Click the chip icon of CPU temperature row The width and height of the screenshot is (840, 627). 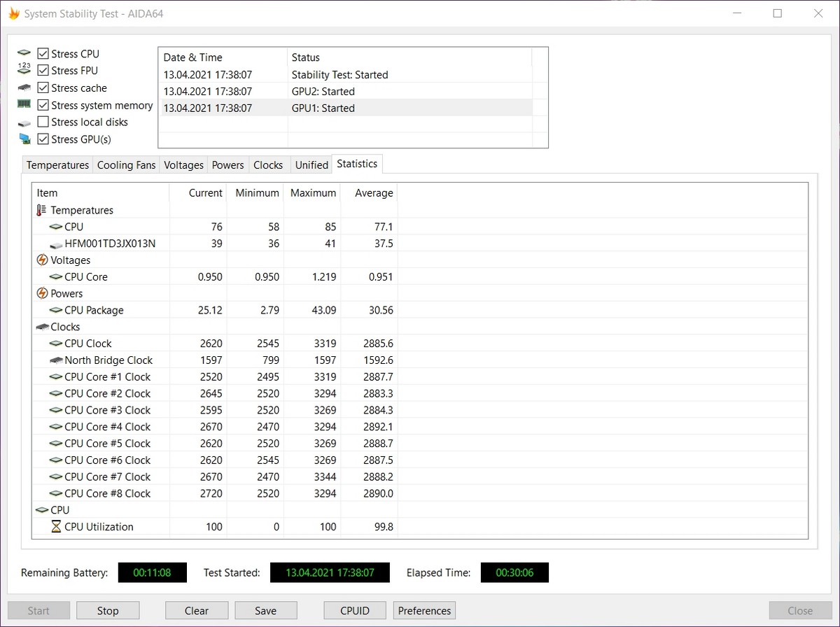tap(56, 227)
